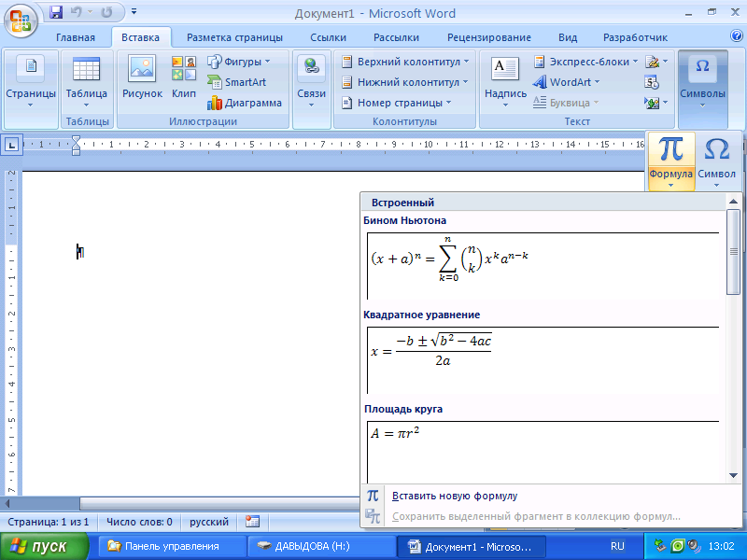Select the Вставка ribbon tab
This screenshot has width=747, height=560.
tap(141, 37)
